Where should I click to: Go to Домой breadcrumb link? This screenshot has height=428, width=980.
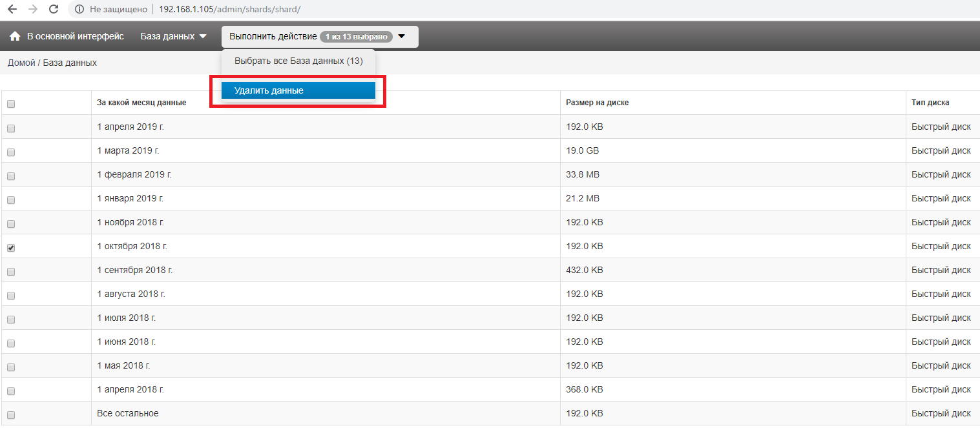(x=21, y=63)
